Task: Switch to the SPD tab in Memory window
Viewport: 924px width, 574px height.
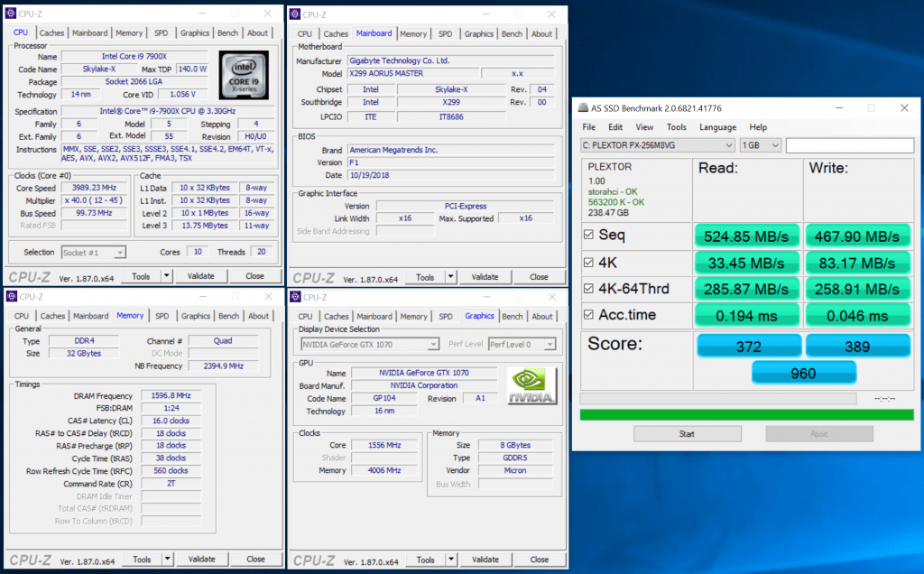Action: 162,316
